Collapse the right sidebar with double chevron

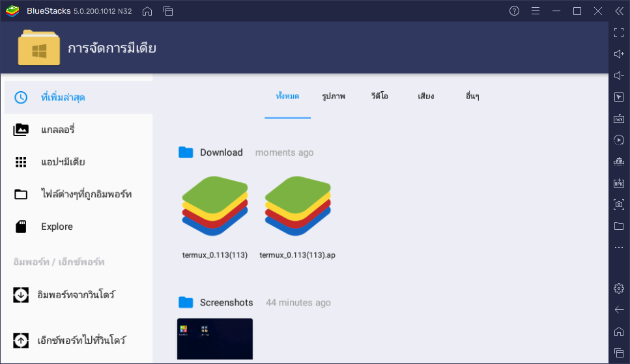[x=619, y=11]
